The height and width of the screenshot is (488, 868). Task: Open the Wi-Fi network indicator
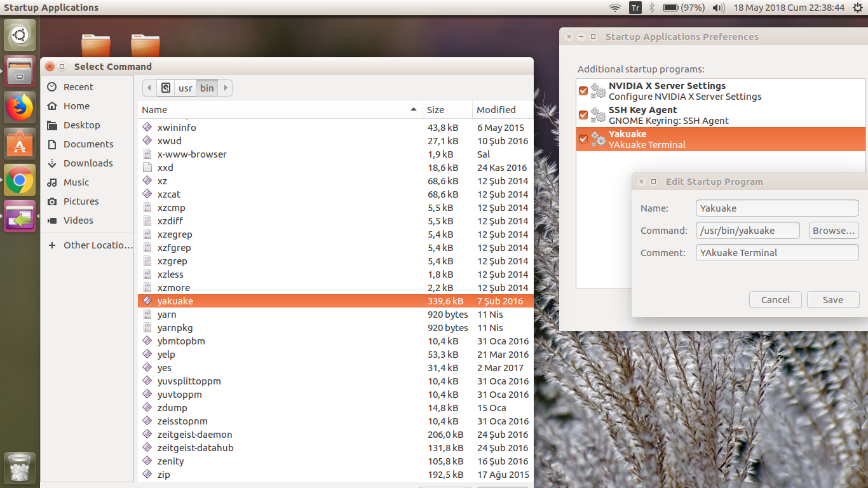pos(614,8)
